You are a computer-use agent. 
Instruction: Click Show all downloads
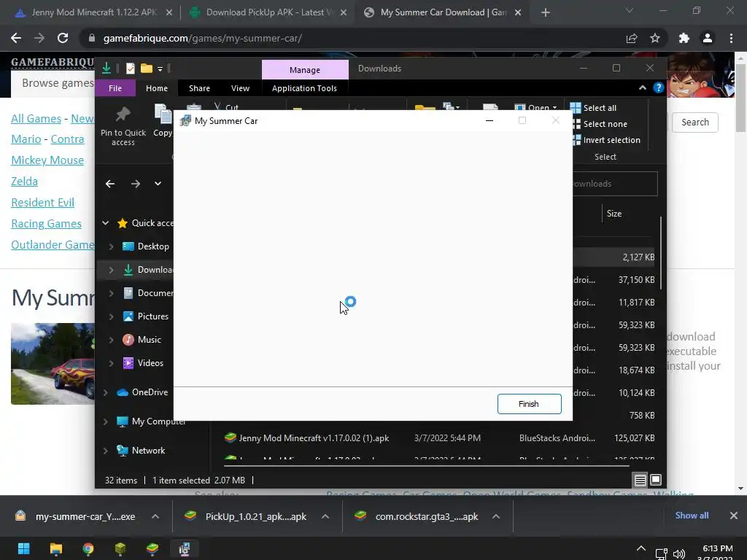point(692,516)
